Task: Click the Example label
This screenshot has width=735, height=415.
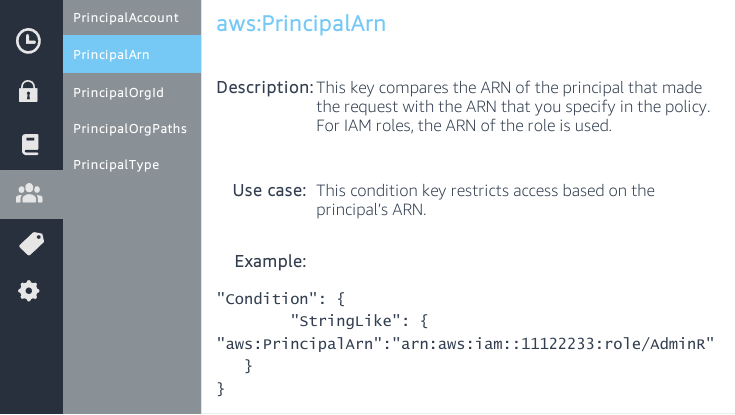Action: (x=270, y=262)
